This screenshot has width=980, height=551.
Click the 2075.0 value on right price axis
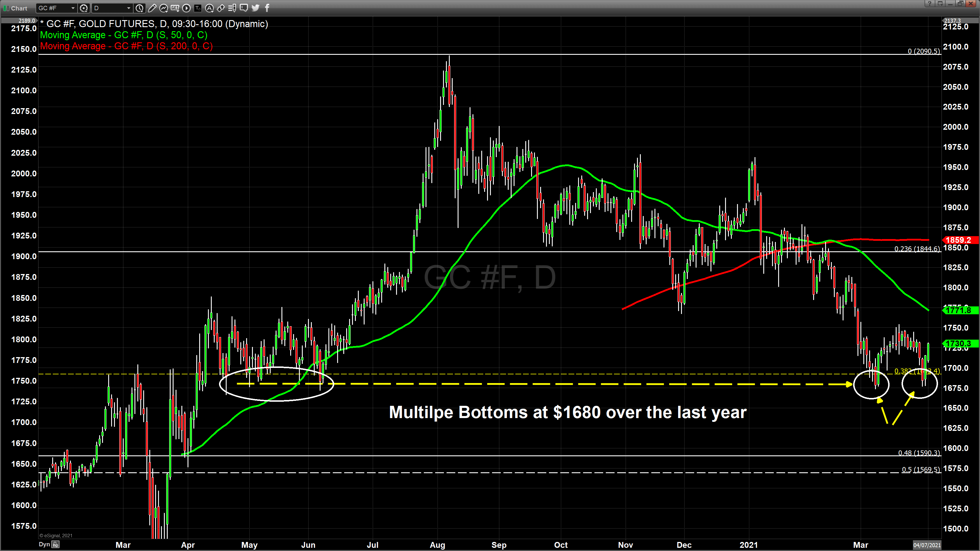tap(956, 67)
